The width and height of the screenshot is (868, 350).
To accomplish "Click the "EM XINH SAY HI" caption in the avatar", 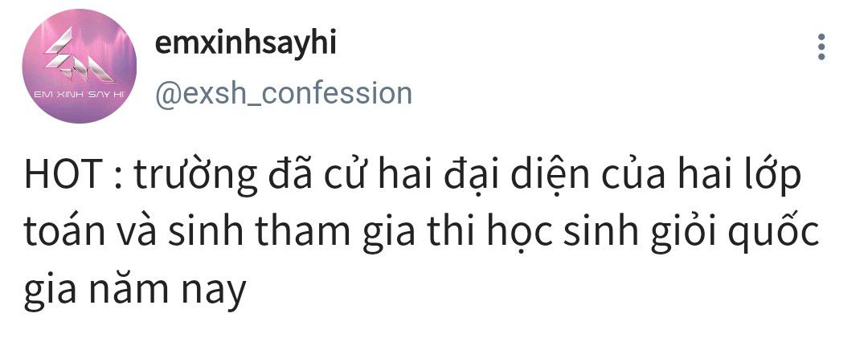I will point(79,95).
